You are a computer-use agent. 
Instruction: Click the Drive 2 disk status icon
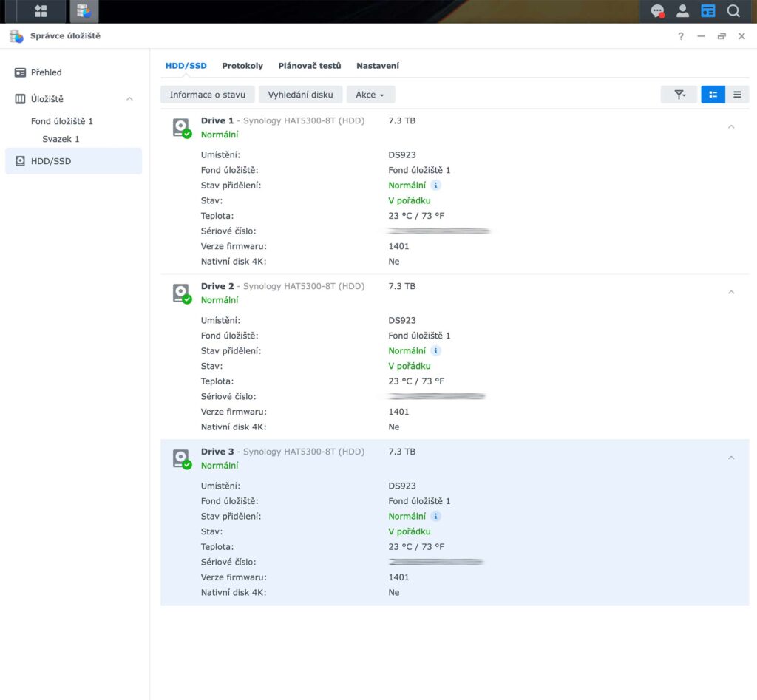point(182,294)
